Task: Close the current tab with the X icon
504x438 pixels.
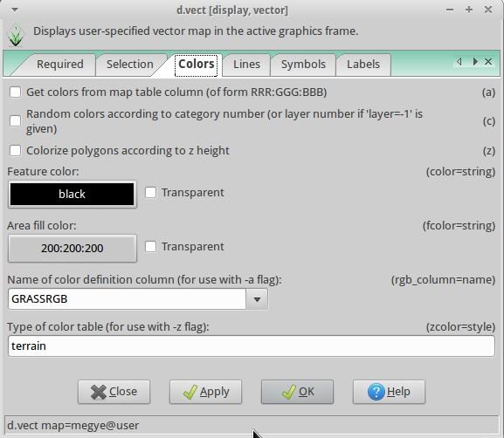Action: 488,62
